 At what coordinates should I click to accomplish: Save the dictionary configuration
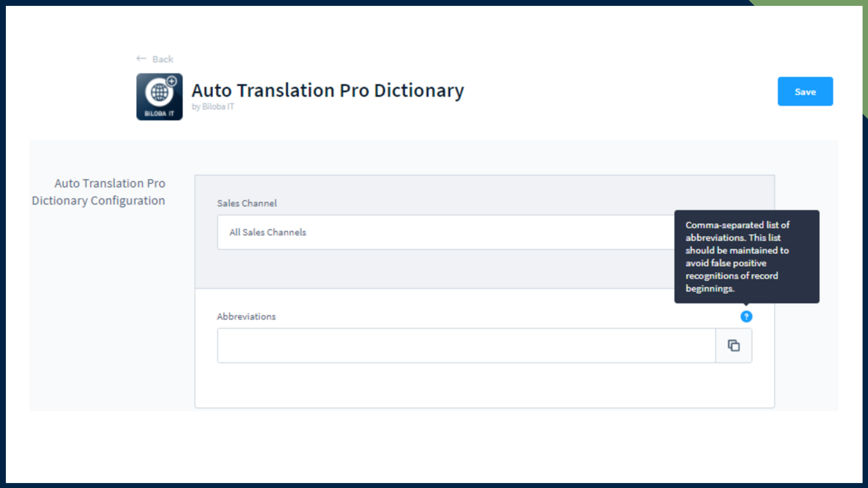coord(805,91)
